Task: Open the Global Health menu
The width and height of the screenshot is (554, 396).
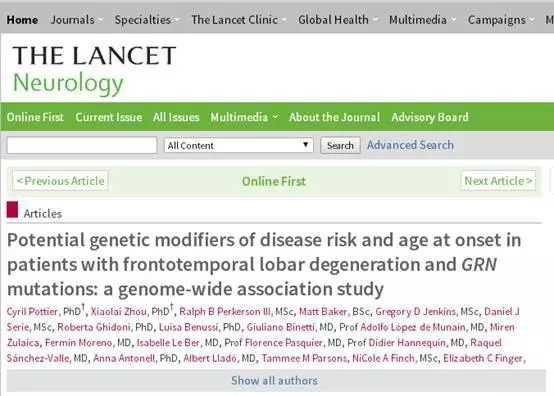Action: coord(337,20)
